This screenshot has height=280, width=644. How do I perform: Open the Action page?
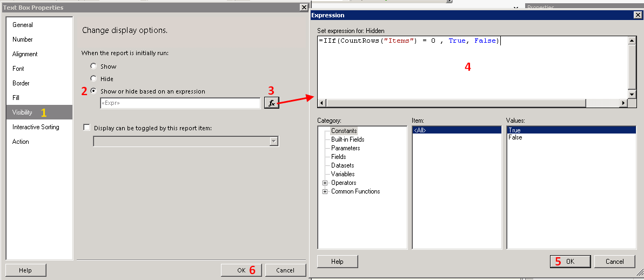point(39,142)
